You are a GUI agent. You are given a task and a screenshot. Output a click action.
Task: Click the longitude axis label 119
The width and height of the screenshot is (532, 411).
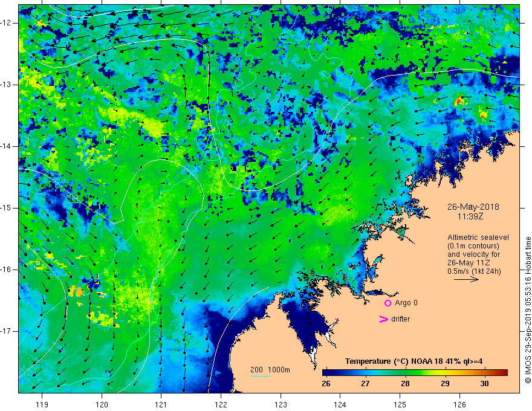[x=42, y=404]
